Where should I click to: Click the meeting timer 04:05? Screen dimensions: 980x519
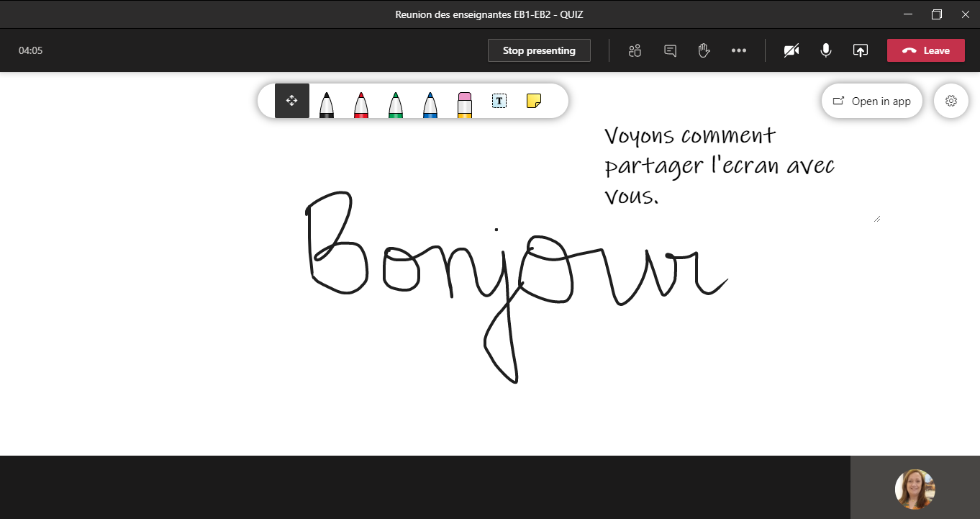pos(31,50)
